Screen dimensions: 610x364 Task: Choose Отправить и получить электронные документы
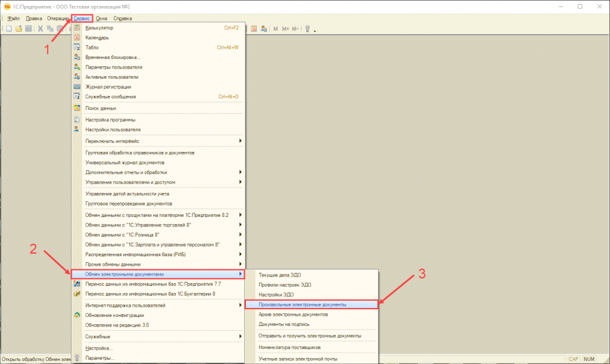(310, 335)
